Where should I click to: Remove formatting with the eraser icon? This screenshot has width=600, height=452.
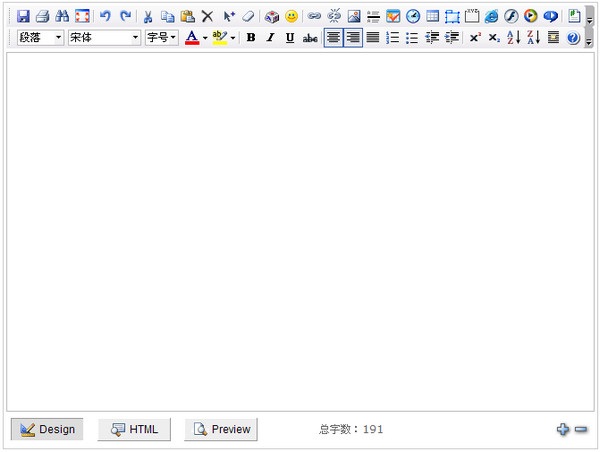(x=248, y=16)
